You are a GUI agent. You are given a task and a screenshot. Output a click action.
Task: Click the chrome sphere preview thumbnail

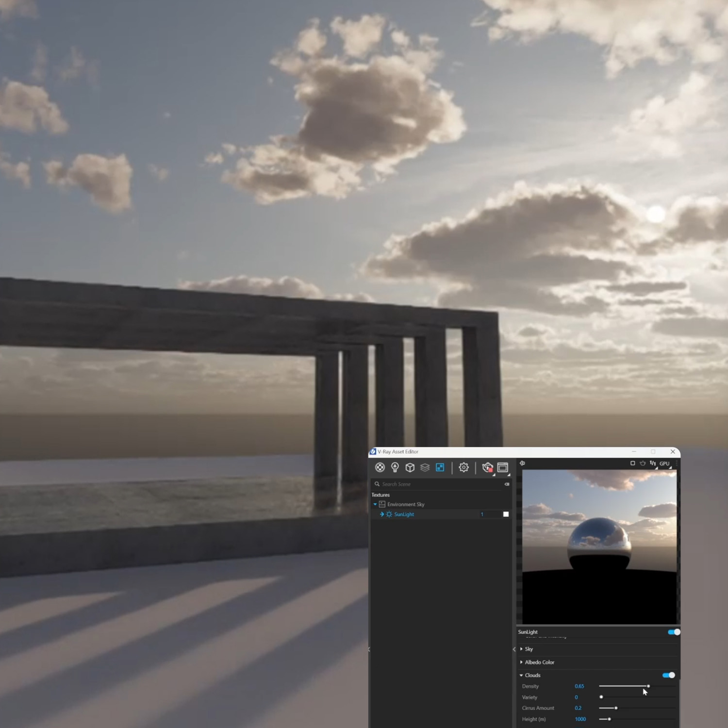(599, 546)
